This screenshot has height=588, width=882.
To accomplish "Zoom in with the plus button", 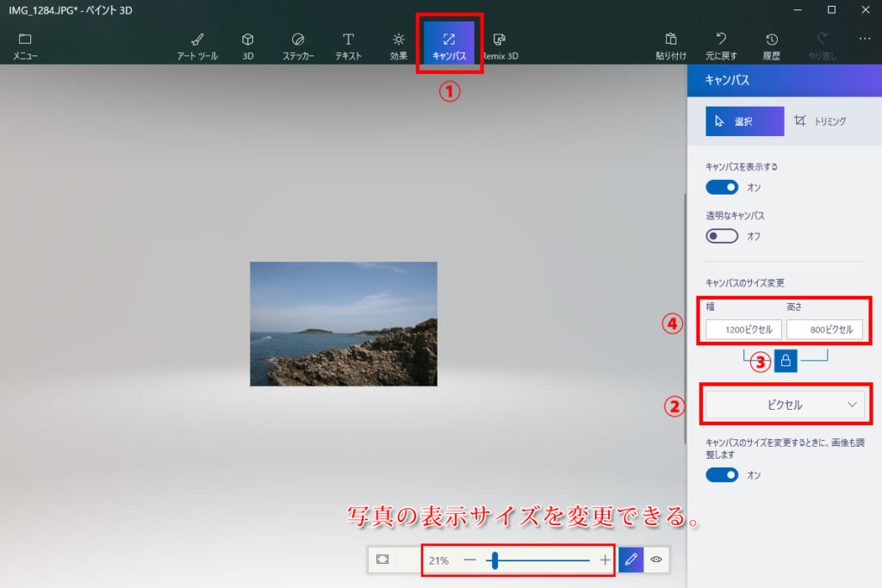I will coord(605,560).
